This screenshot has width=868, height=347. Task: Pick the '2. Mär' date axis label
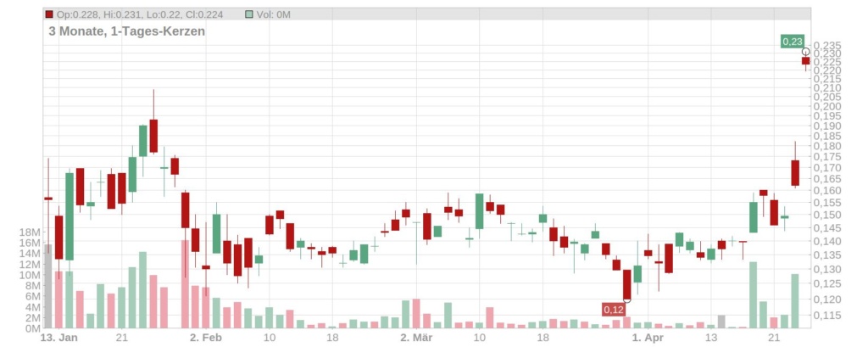416,338
